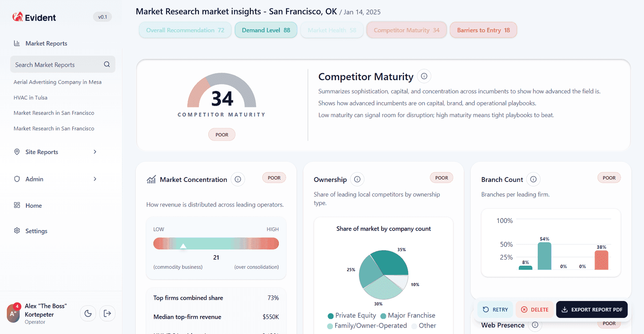The image size is (644, 334).
Task: Click the Branch Count info icon
Action: 533,179
